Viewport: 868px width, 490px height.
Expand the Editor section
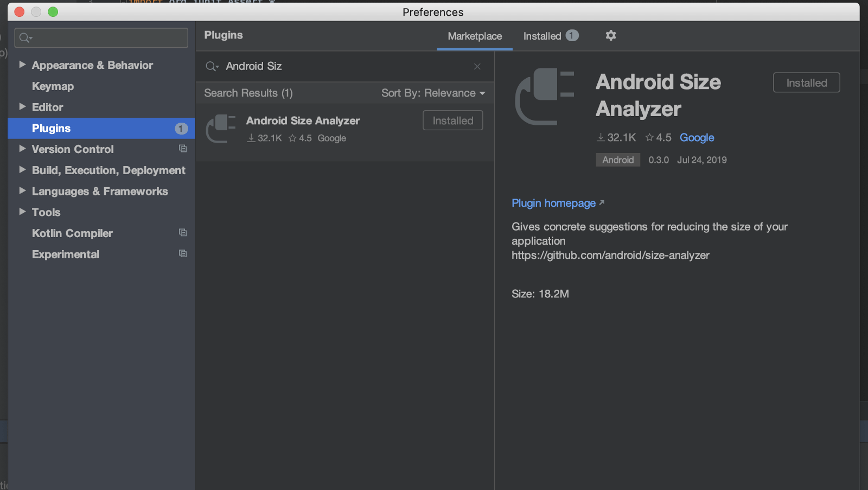click(x=22, y=107)
